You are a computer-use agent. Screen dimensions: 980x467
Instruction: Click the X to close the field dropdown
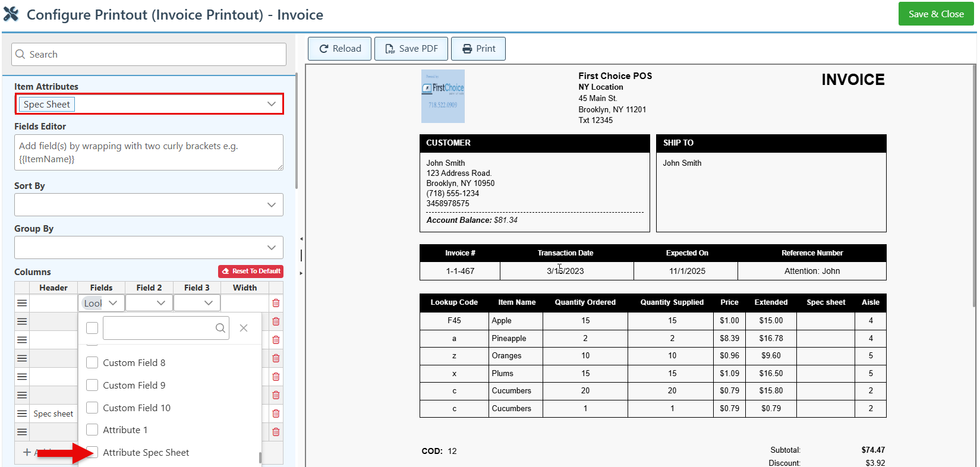(244, 328)
